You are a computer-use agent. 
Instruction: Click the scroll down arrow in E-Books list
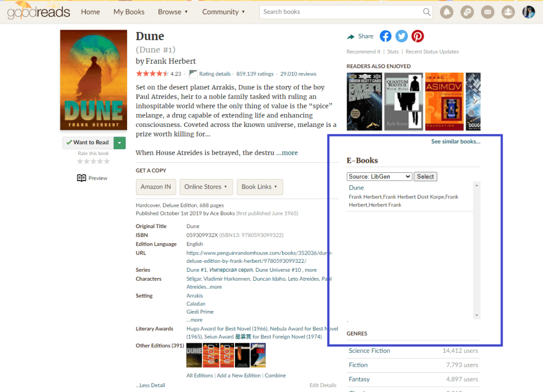click(477, 315)
